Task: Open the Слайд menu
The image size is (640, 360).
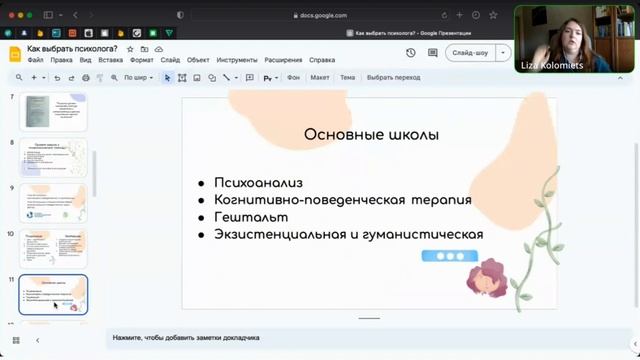Action: tap(170, 60)
